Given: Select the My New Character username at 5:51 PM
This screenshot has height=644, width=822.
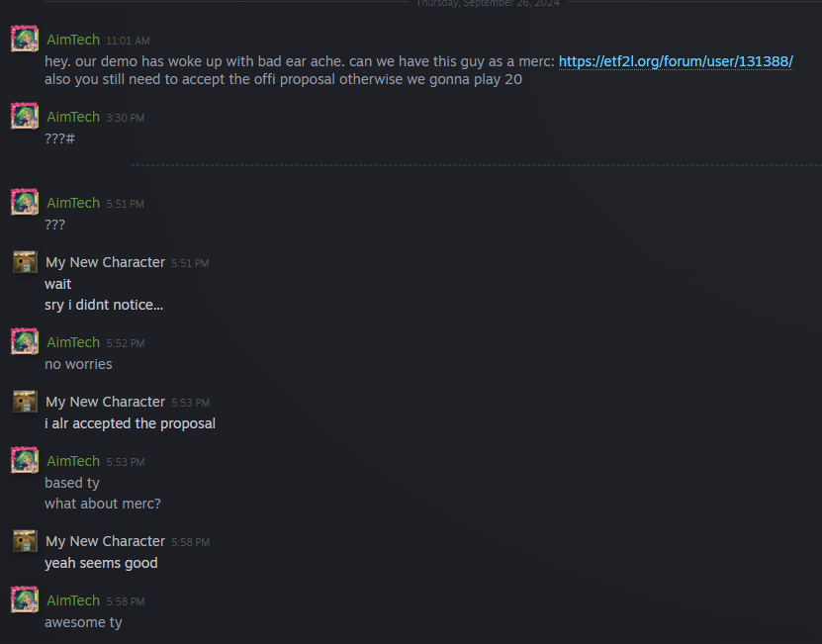Looking at the screenshot, I should click(105, 262).
